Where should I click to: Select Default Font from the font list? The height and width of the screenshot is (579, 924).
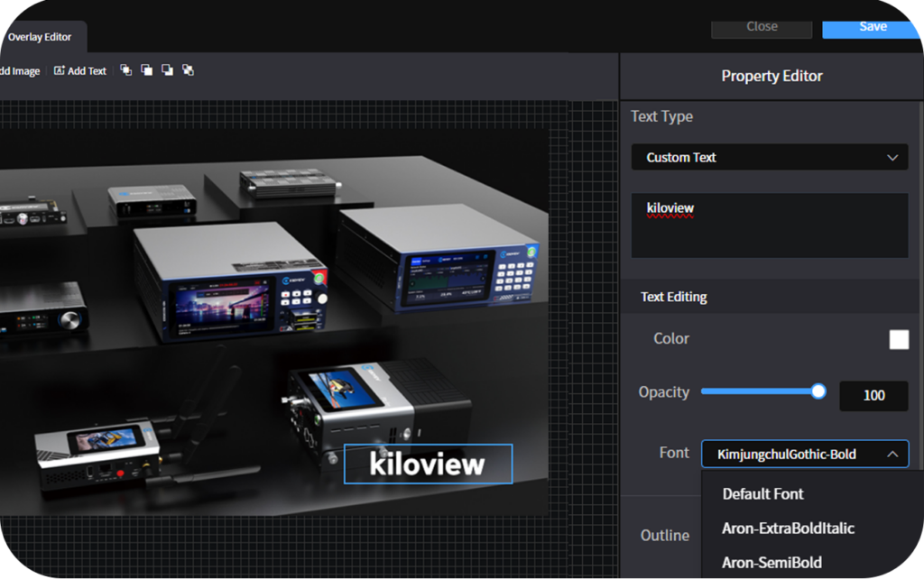[762, 493]
